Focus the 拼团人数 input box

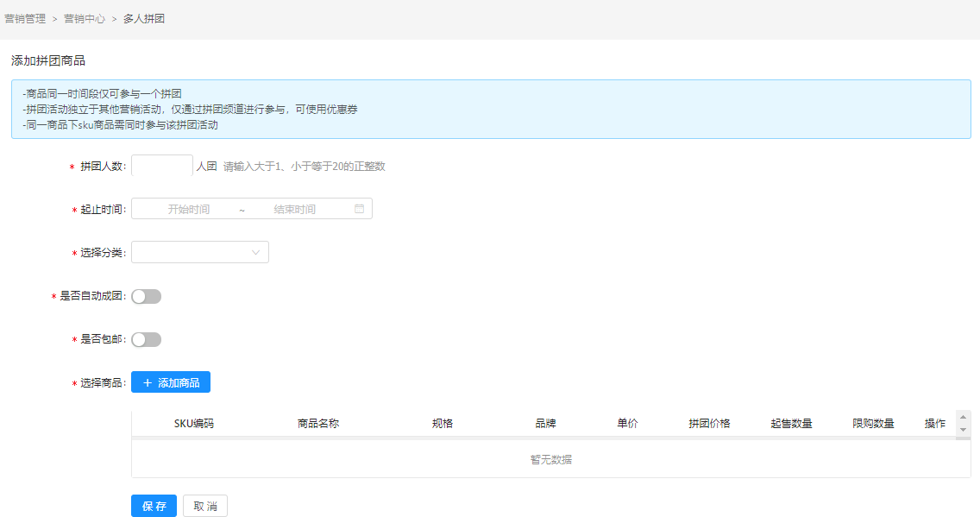(162, 166)
